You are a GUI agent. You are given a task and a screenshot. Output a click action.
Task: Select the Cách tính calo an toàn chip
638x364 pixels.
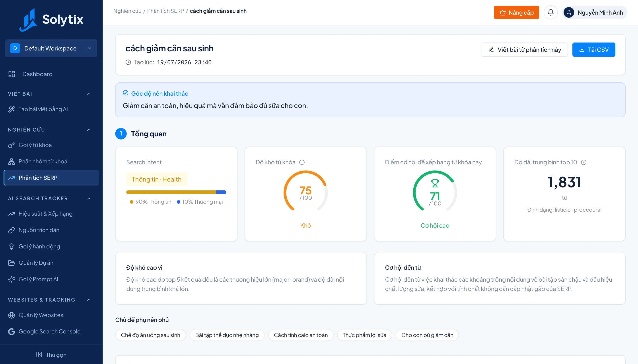[301, 335]
